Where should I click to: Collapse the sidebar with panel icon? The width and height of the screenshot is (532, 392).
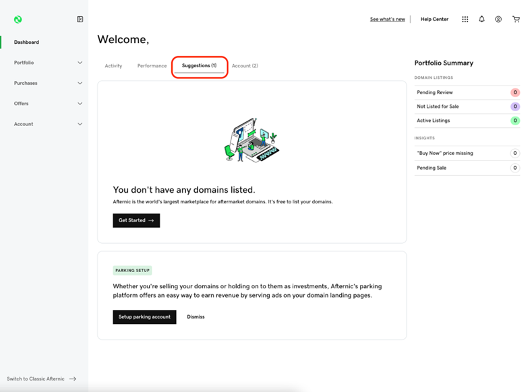(x=80, y=20)
